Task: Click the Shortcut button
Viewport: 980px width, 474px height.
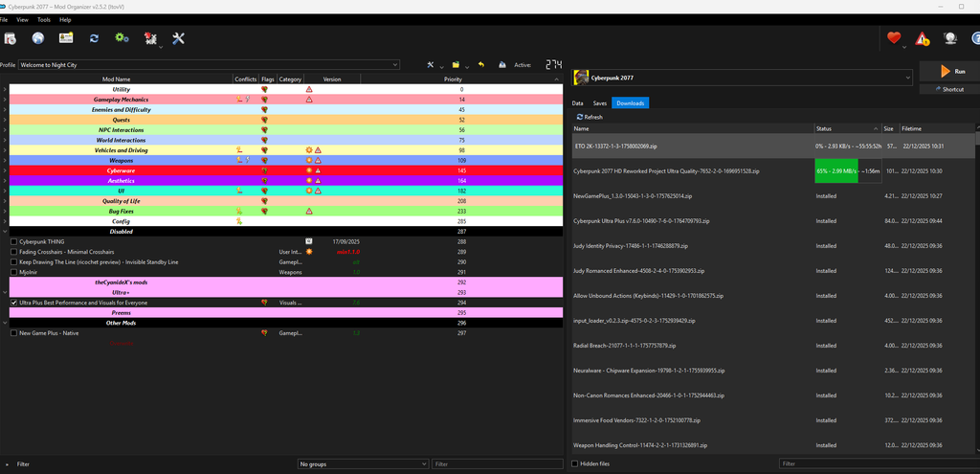Action: tap(950, 89)
